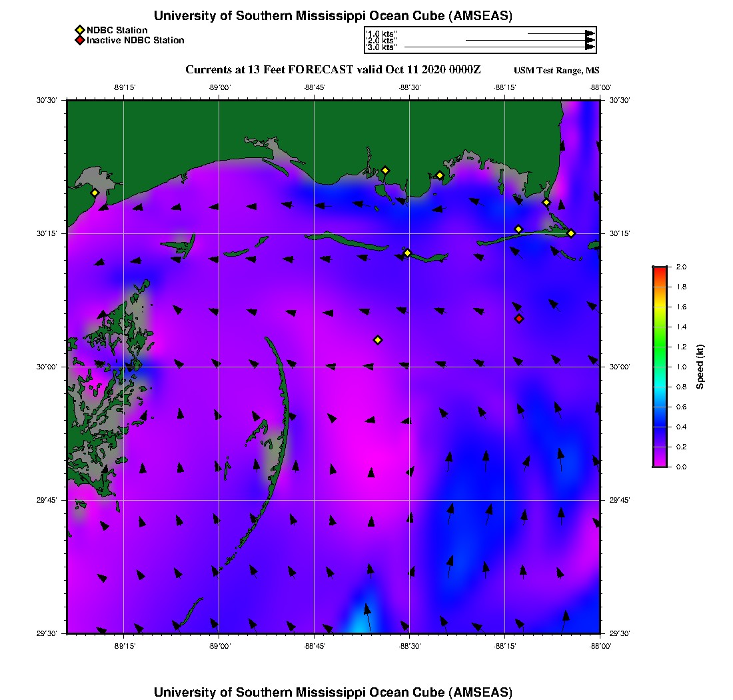733x700 pixels.
Task: Select the red inactive station marker on the map
Action: point(519,319)
